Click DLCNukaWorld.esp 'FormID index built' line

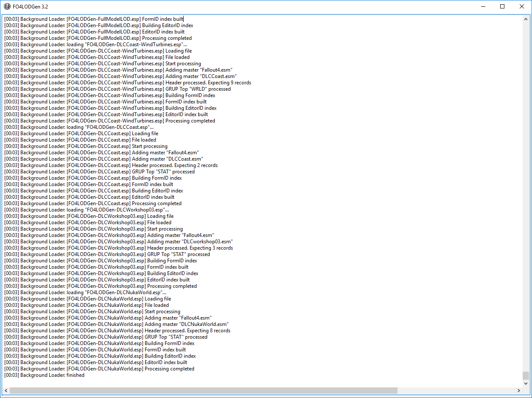pos(95,350)
